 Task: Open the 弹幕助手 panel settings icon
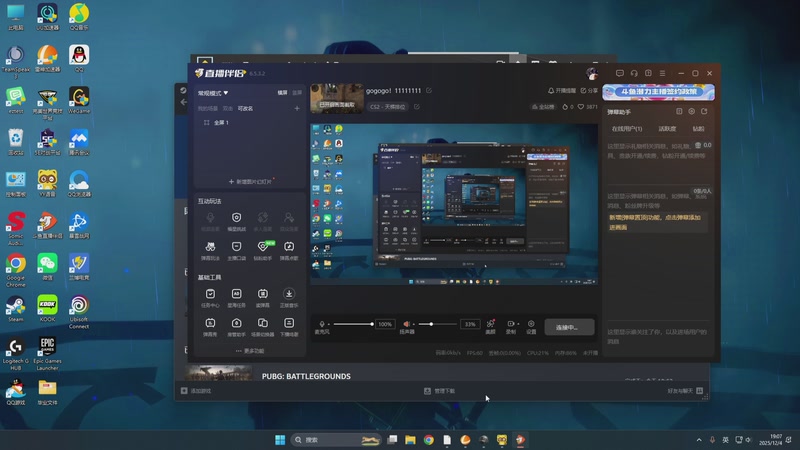coord(692,111)
